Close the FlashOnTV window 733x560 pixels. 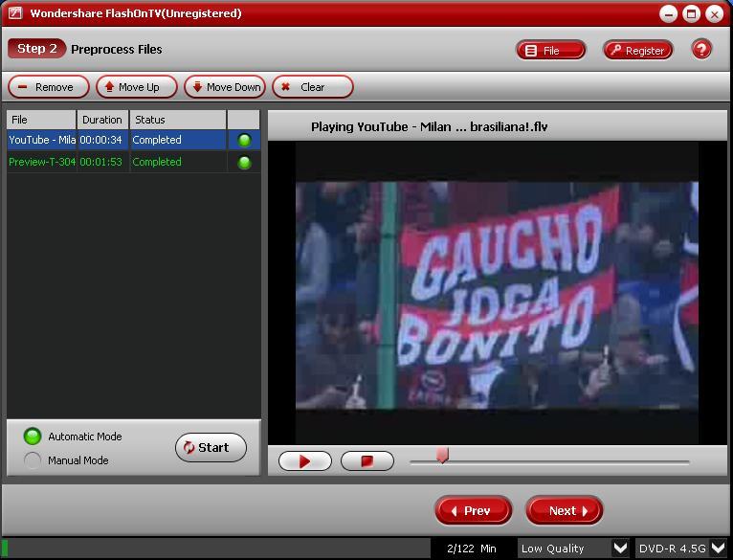(714, 13)
